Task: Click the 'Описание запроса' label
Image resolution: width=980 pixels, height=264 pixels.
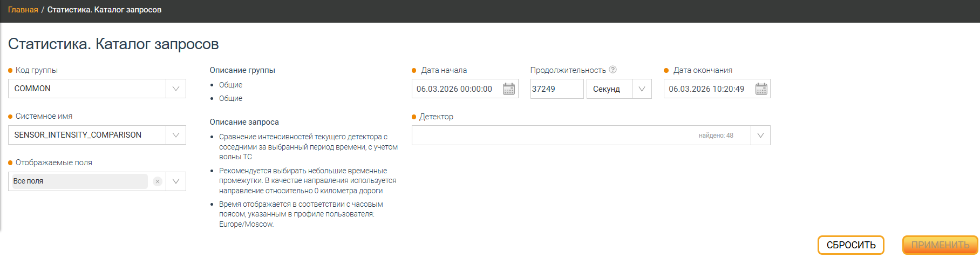Action: coord(244,122)
